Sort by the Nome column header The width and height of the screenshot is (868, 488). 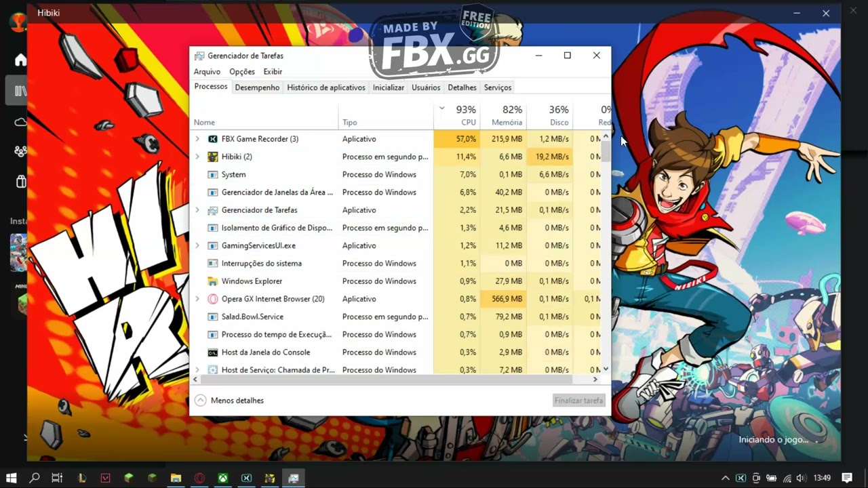[264, 115]
